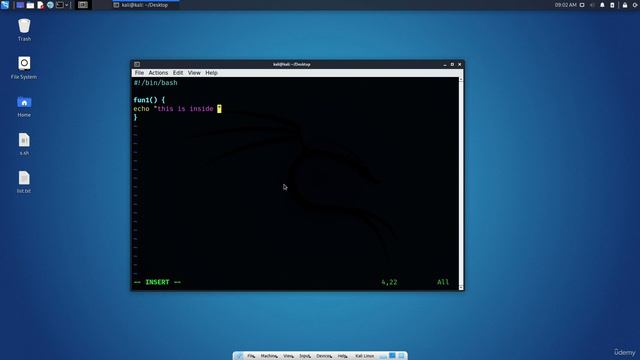The image size is (640, 360).
Task: Select the list.txt file on desktop
Action: coord(24,182)
